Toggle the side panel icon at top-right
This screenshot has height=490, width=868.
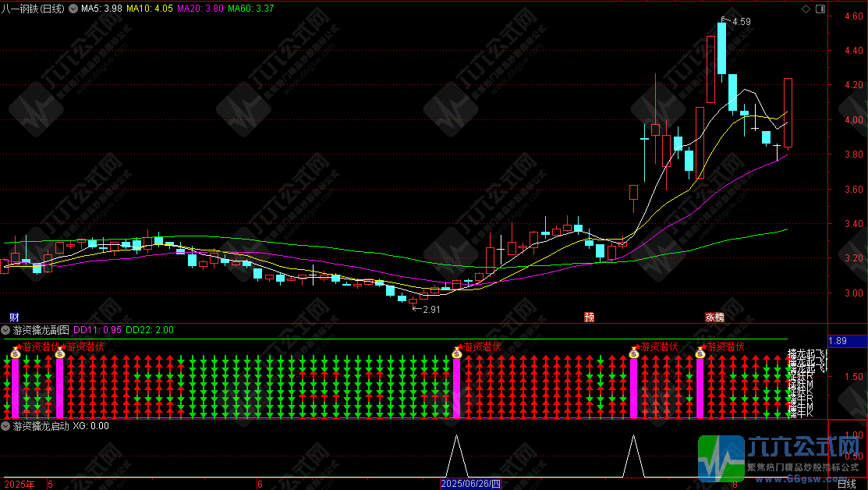pos(820,8)
